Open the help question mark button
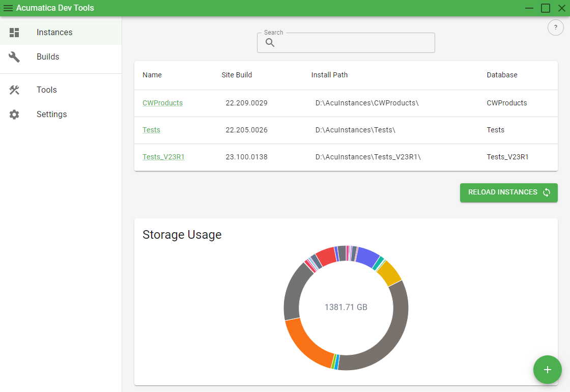Screen dimensions: 570x392 [x=555, y=27]
